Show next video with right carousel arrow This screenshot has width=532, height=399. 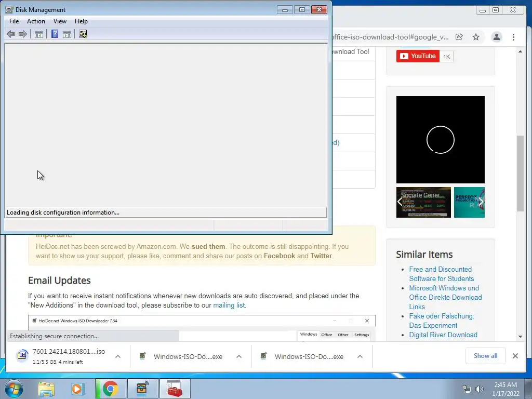[x=481, y=202]
